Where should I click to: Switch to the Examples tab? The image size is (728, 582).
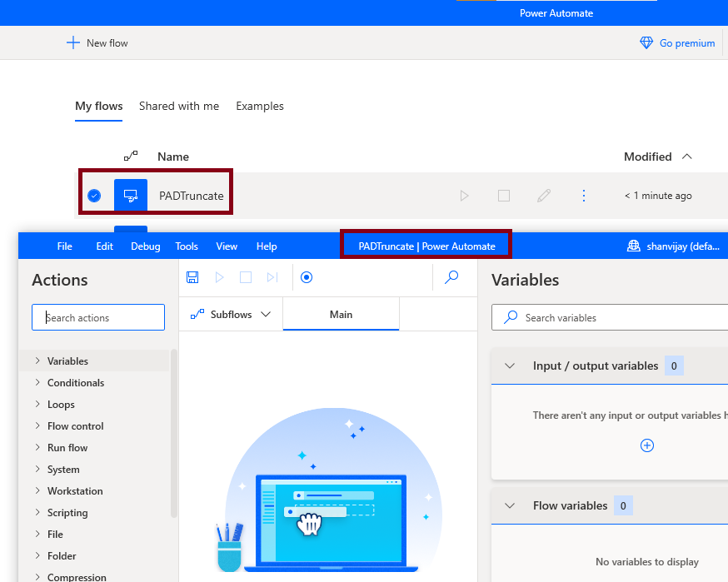coord(259,106)
